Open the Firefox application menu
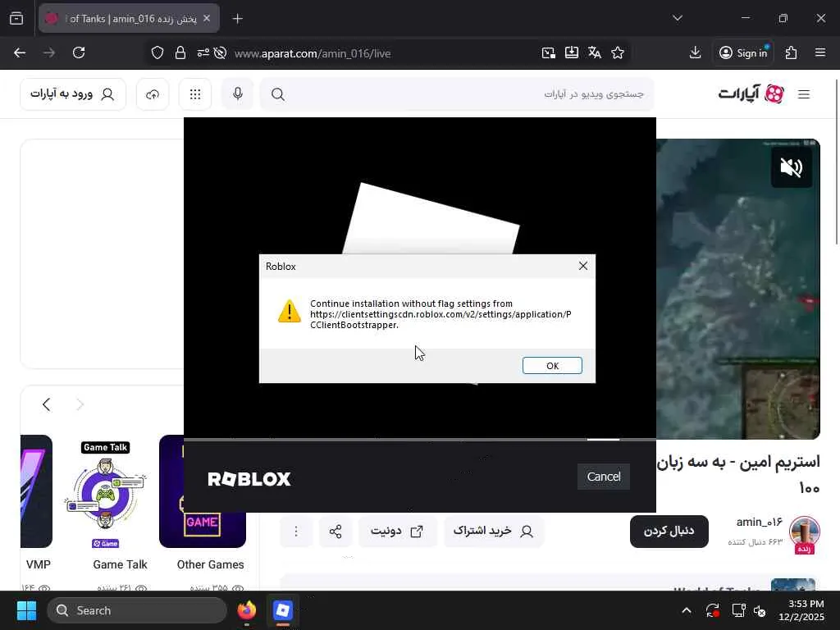 [x=820, y=52]
